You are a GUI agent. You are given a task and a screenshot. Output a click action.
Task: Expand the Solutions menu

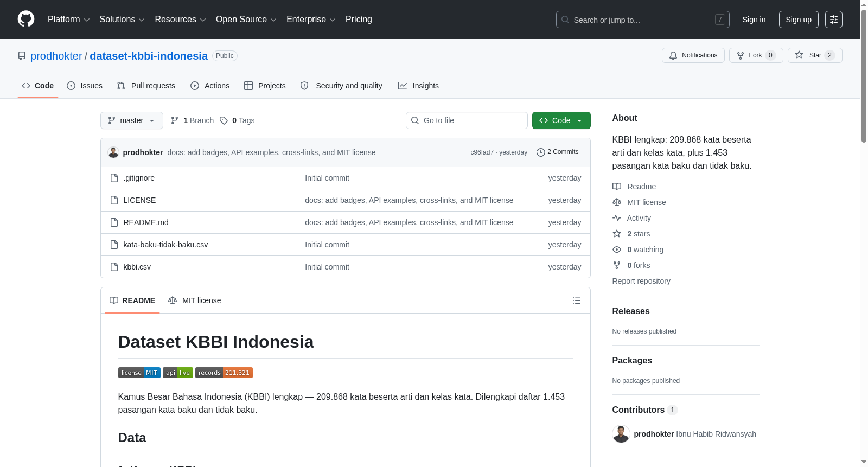(122, 20)
